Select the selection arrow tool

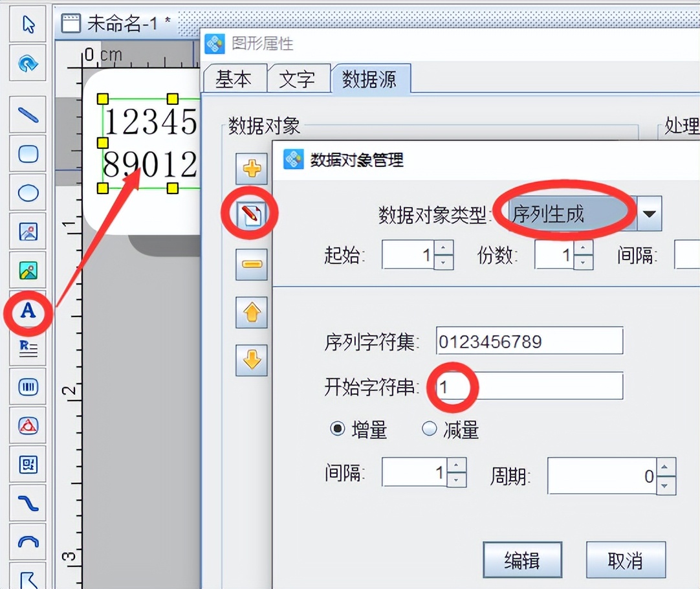(27, 24)
